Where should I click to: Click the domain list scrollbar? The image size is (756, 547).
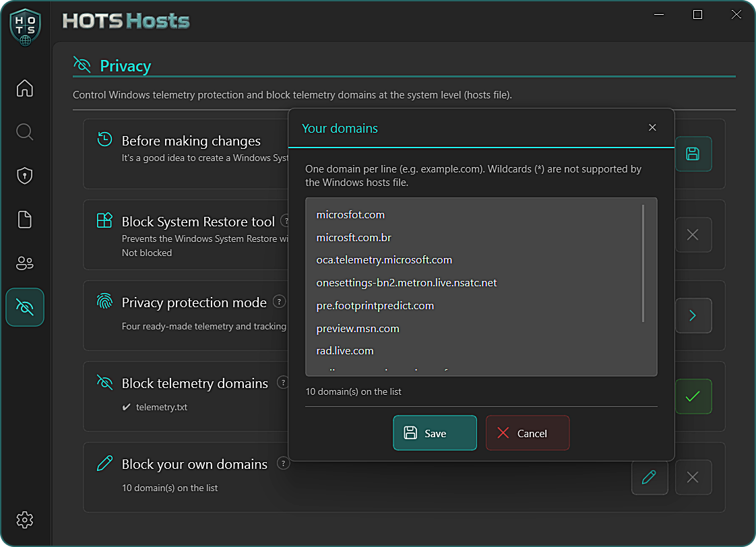[x=643, y=263]
